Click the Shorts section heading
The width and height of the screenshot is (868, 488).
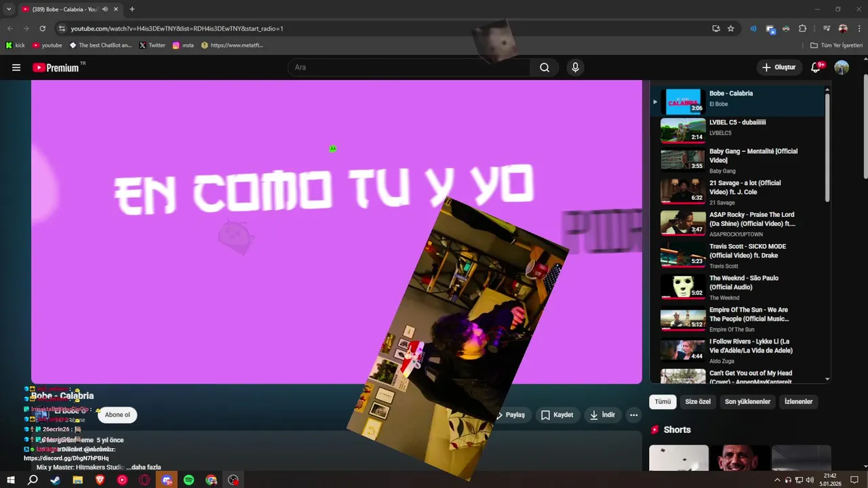click(x=677, y=430)
